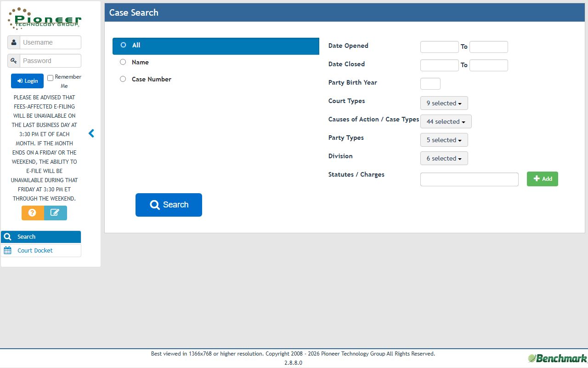Select the Name search radio button

123,62
